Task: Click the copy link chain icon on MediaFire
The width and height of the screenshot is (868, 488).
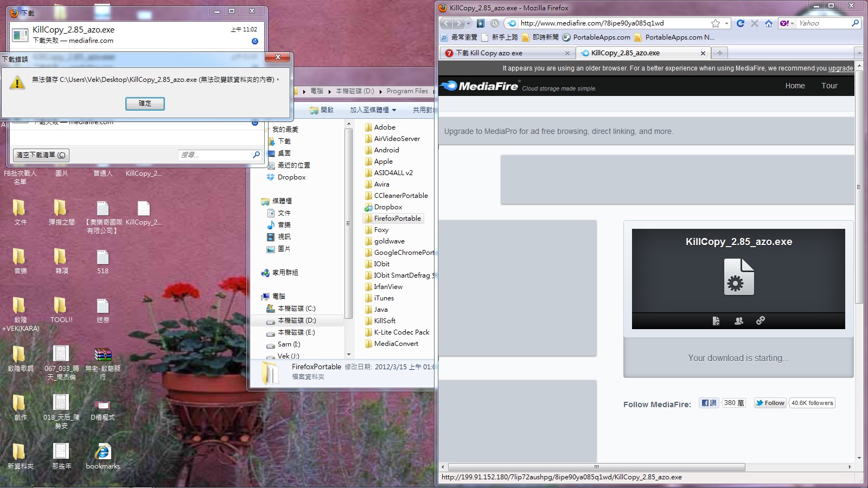Action: coord(761,320)
